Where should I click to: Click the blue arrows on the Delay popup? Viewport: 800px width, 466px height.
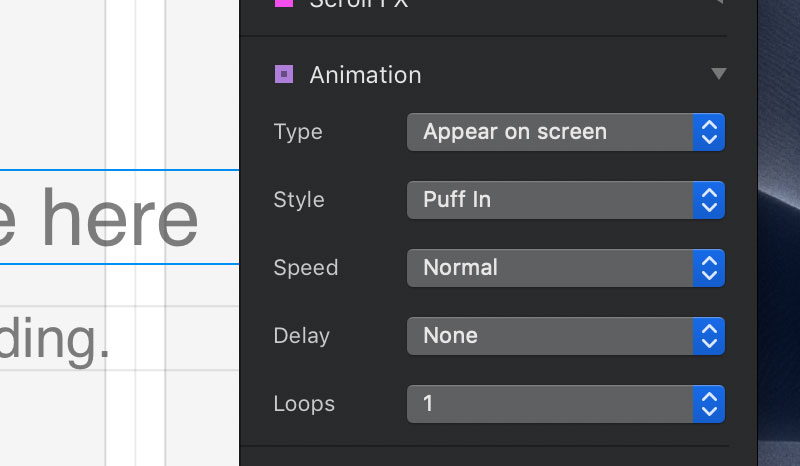[x=709, y=336]
